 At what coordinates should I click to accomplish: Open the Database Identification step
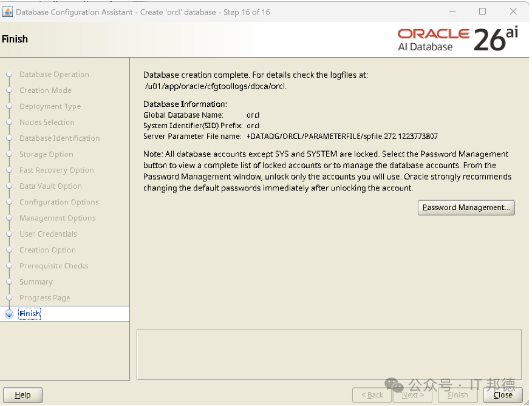point(60,138)
